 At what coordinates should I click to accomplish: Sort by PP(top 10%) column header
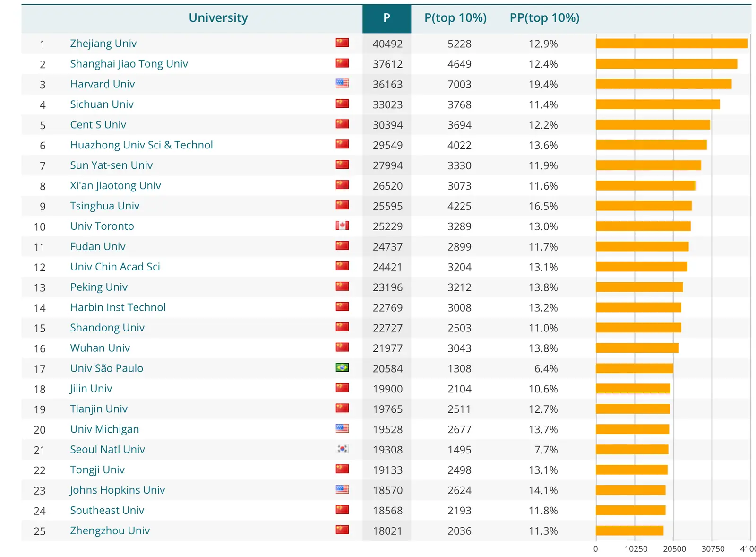point(544,18)
